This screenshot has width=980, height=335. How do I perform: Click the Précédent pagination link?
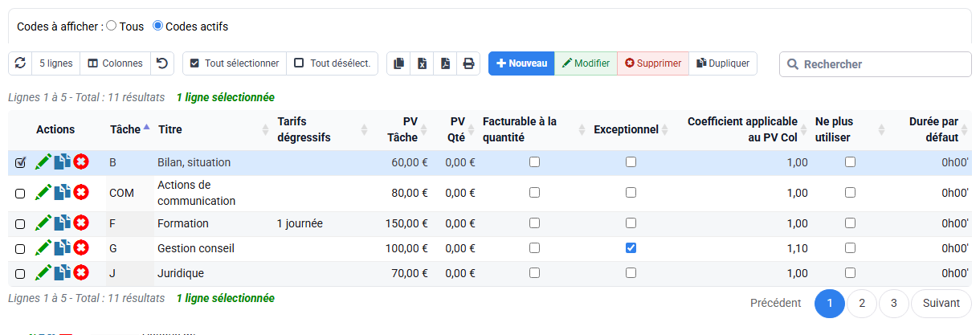click(x=775, y=303)
